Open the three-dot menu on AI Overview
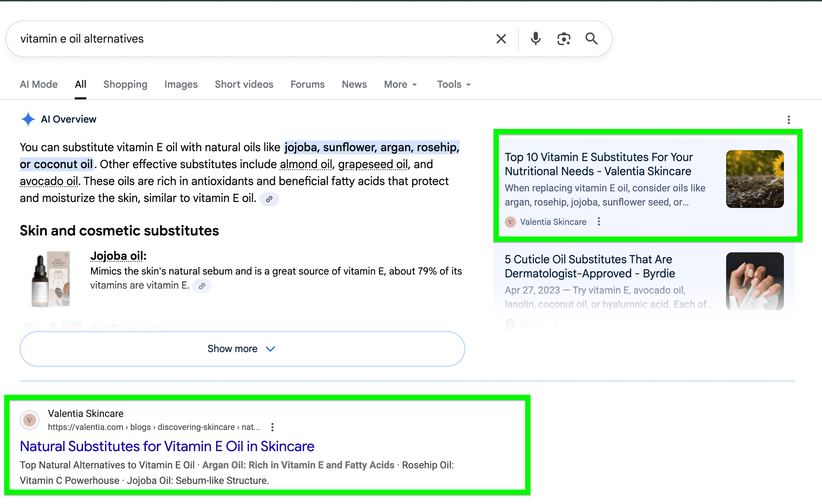Screen dimensions: 822x504 [788, 120]
